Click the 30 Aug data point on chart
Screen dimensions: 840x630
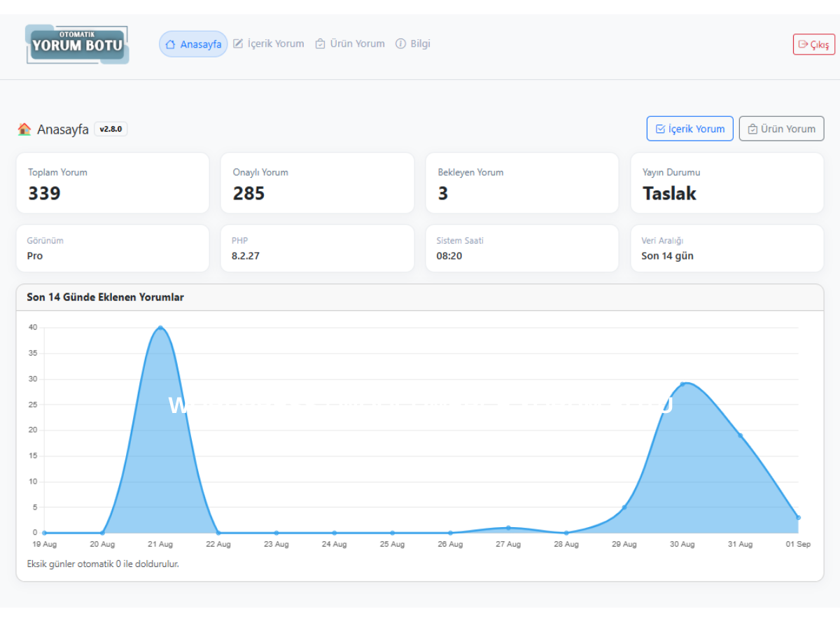coord(682,384)
